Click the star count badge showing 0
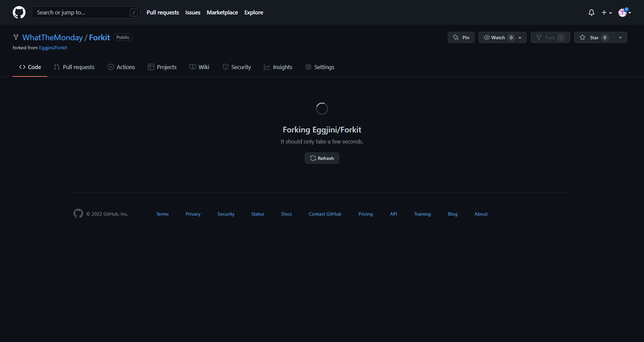Image resolution: width=644 pixels, height=342 pixels. click(605, 38)
